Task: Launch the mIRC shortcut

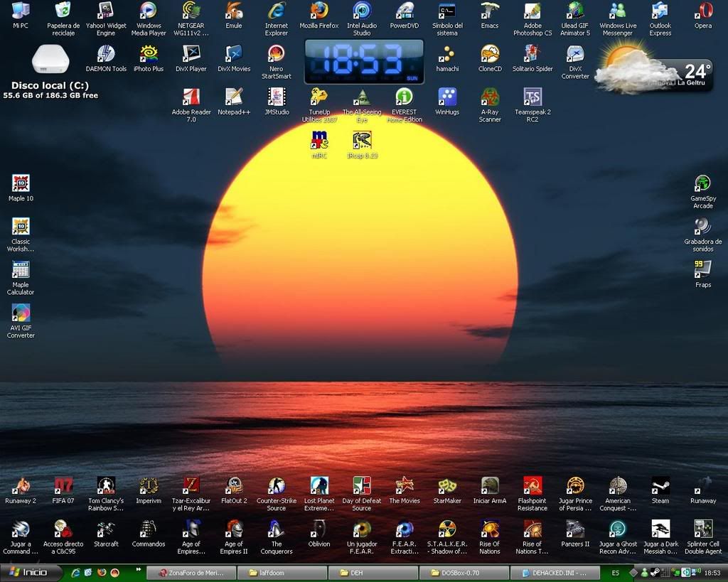Action: pyautogui.click(x=319, y=141)
